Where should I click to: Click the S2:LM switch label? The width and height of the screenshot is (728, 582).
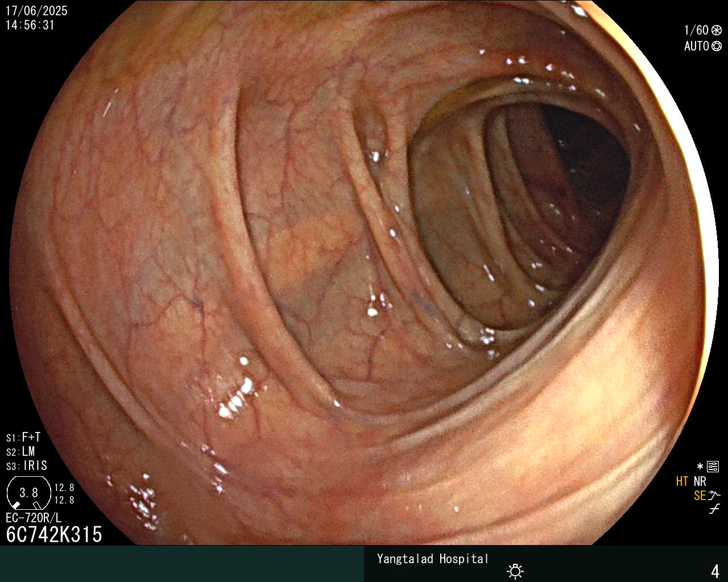point(20,452)
